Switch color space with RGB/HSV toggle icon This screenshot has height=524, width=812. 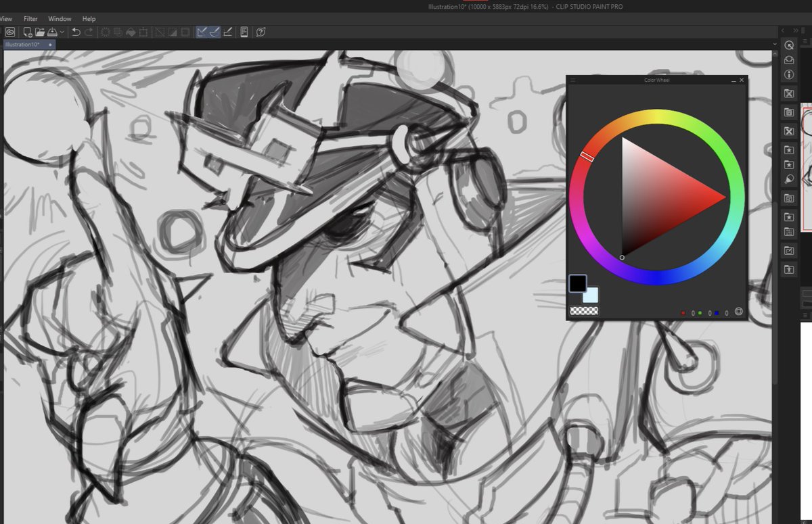739,312
